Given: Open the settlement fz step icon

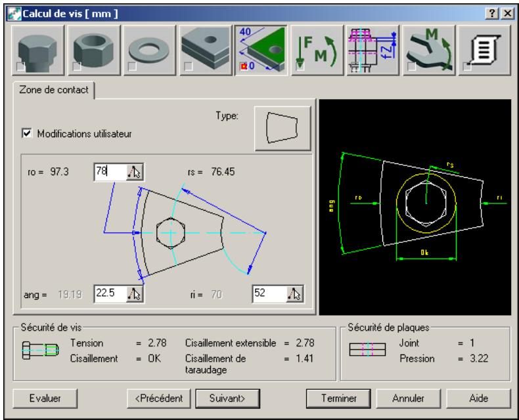Looking at the screenshot, I should [x=372, y=51].
